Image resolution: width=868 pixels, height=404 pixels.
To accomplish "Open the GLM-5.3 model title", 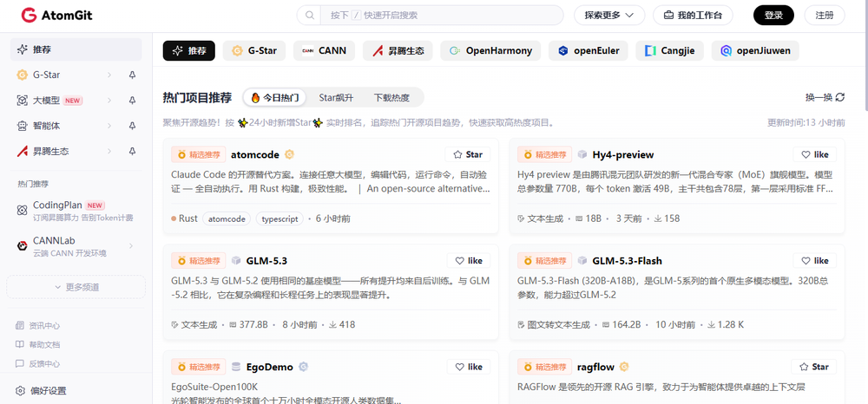I will tap(266, 261).
